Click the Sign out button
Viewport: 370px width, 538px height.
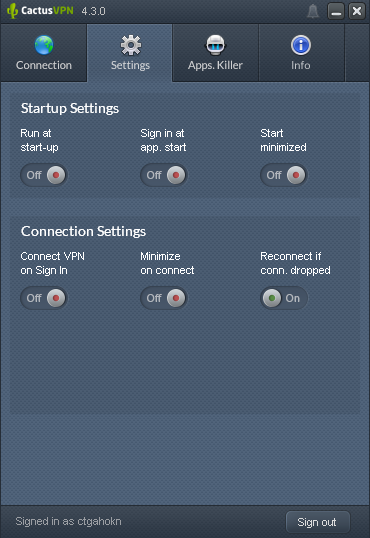tap(318, 522)
